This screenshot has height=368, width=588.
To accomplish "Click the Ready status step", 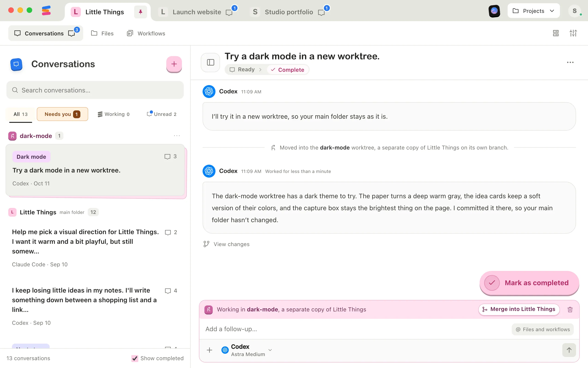I will [x=242, y=70].
